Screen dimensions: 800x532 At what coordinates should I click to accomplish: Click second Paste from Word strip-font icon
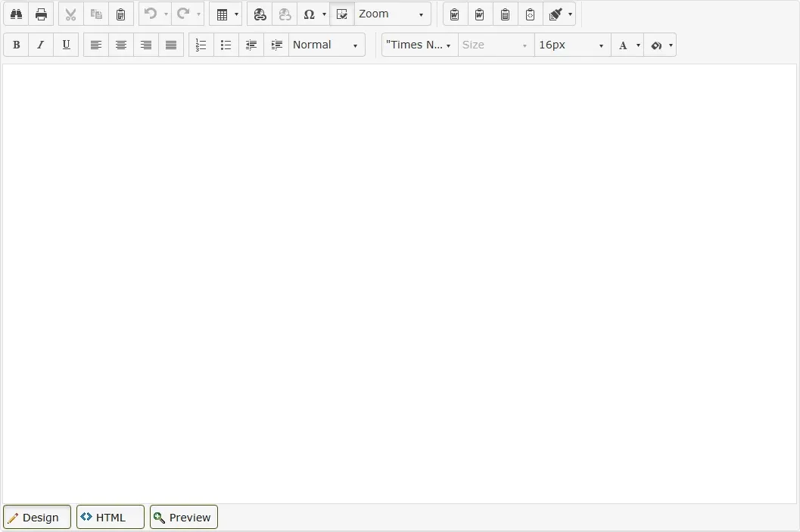(480, 14)
